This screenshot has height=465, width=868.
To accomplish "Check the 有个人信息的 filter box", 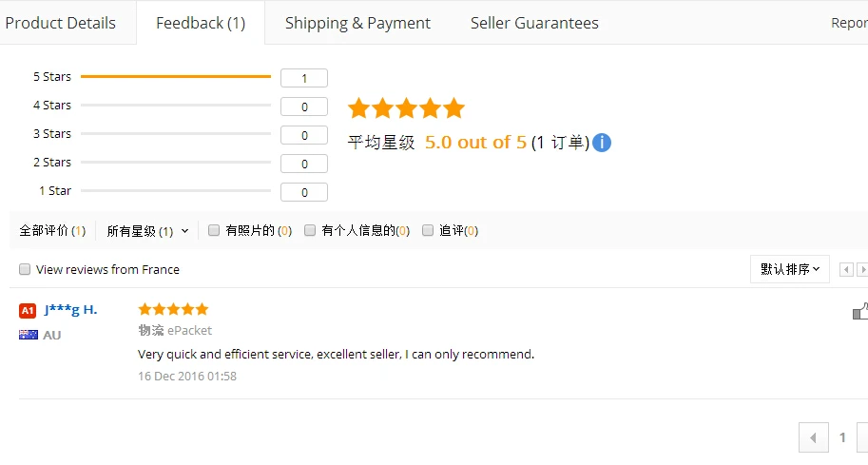I will [x=310, y=230].
